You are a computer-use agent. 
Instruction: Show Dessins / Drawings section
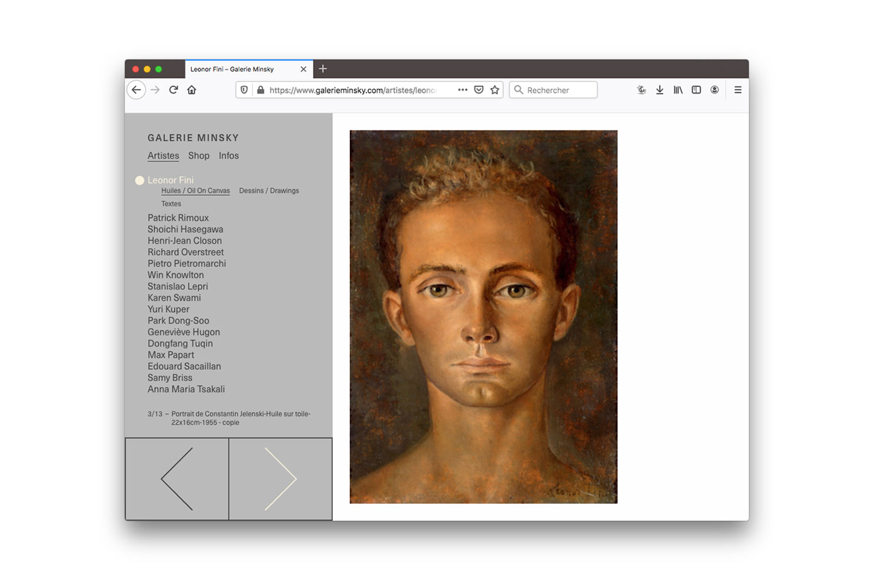tap(269, 191)
